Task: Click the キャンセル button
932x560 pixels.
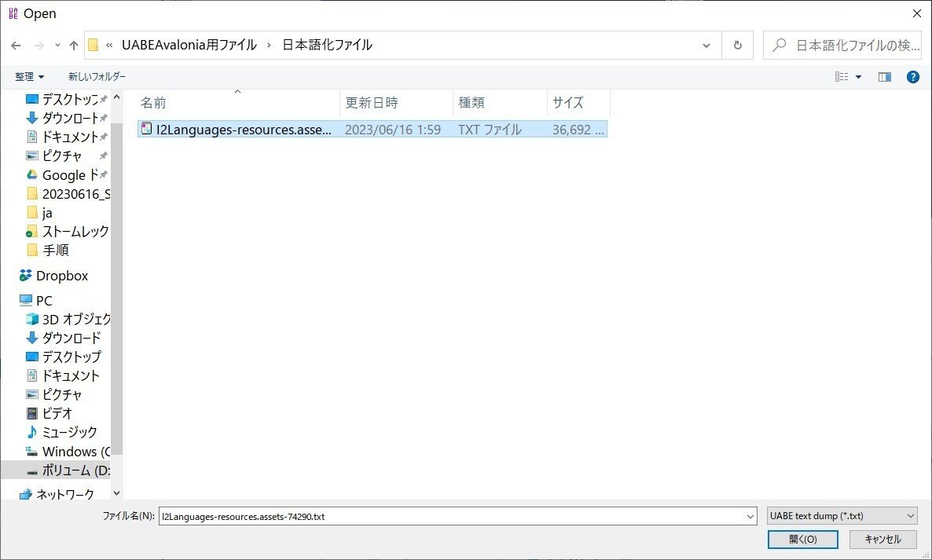Action: tap(881, 540)
